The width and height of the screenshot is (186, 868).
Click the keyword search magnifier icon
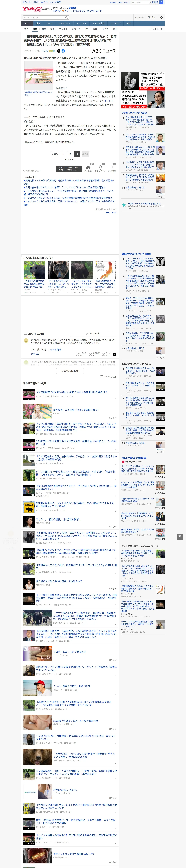click(x=66, y=18)
